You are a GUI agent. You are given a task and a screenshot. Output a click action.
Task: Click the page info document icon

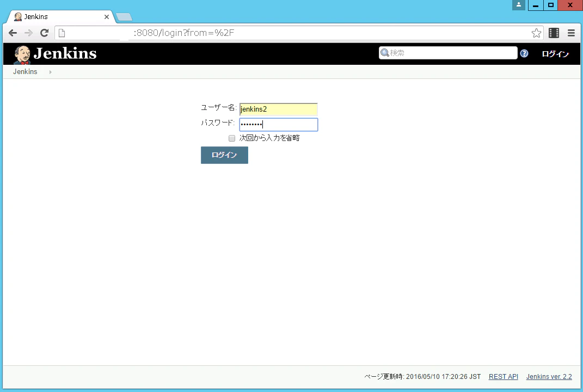[x=62, y=33]
